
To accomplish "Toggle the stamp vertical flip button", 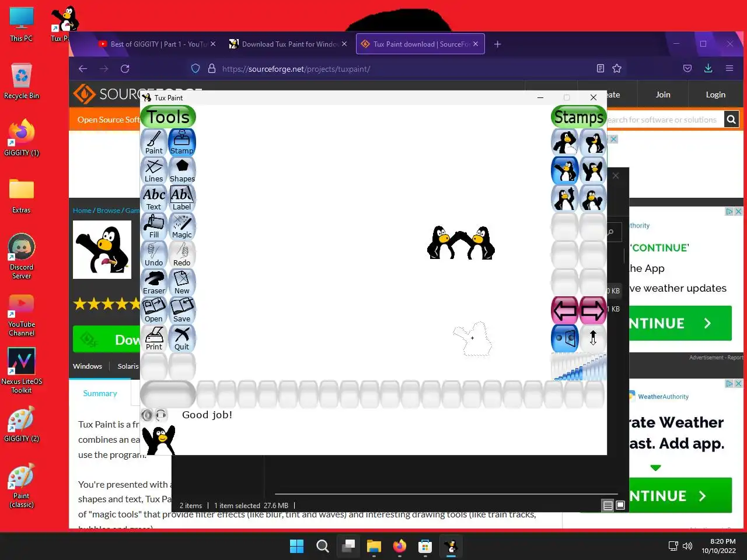I will (593, 338).
